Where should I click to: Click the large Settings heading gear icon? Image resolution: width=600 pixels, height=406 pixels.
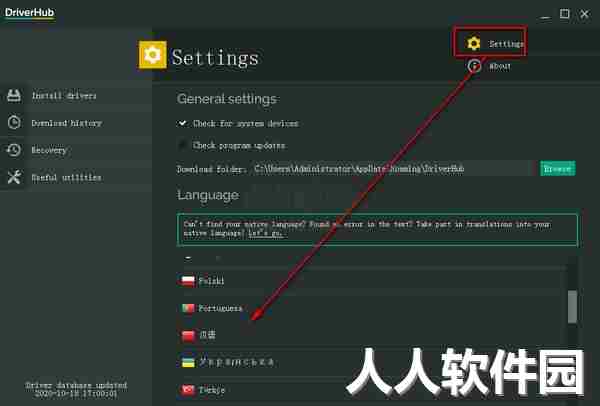(x=152, y=55)
